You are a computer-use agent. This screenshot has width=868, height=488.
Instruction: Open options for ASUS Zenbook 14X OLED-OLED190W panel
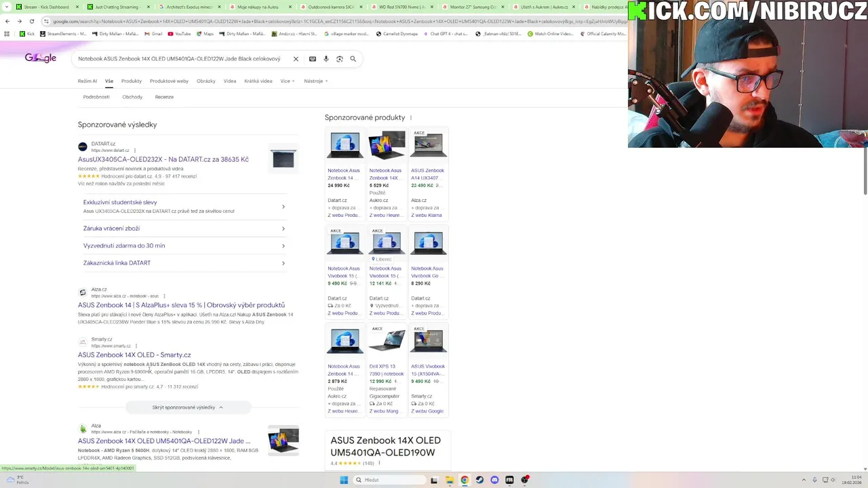click(379, 464)
